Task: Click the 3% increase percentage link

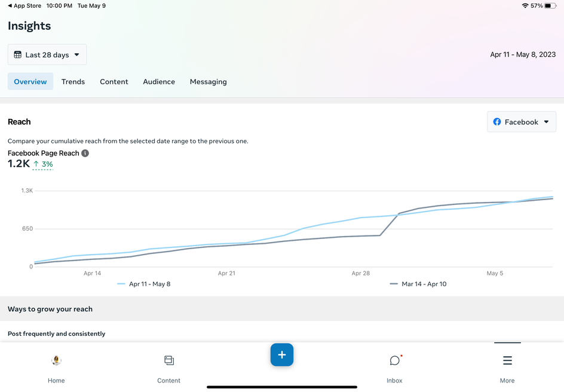Action: pos(43,164)
